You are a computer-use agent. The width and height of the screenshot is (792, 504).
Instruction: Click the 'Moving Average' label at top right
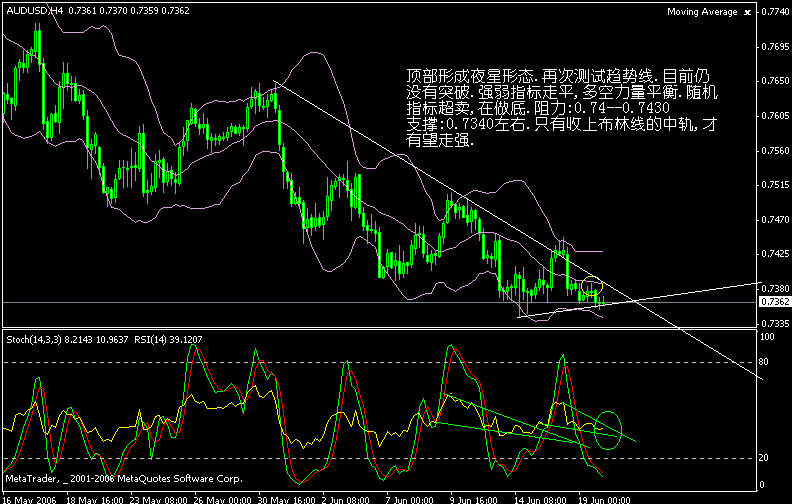702,12
